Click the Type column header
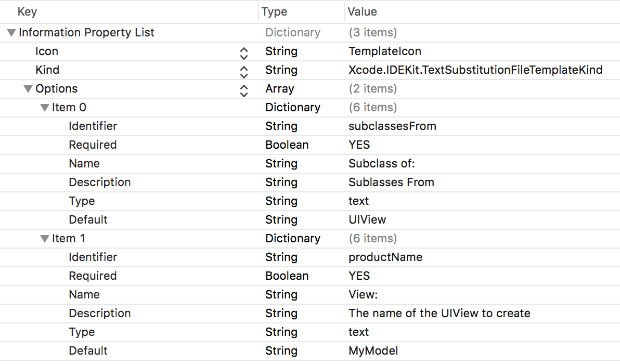The width and height of the screenshot is (620, 364). coord(274,11)
